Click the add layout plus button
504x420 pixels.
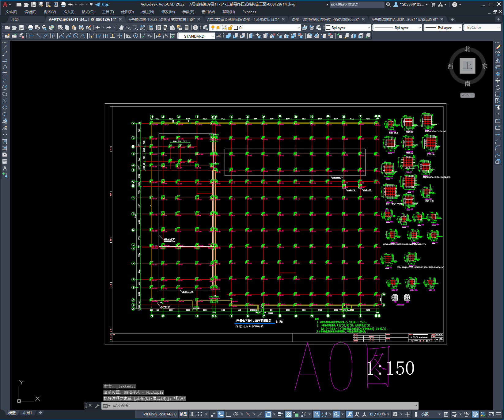click(40, 413)
